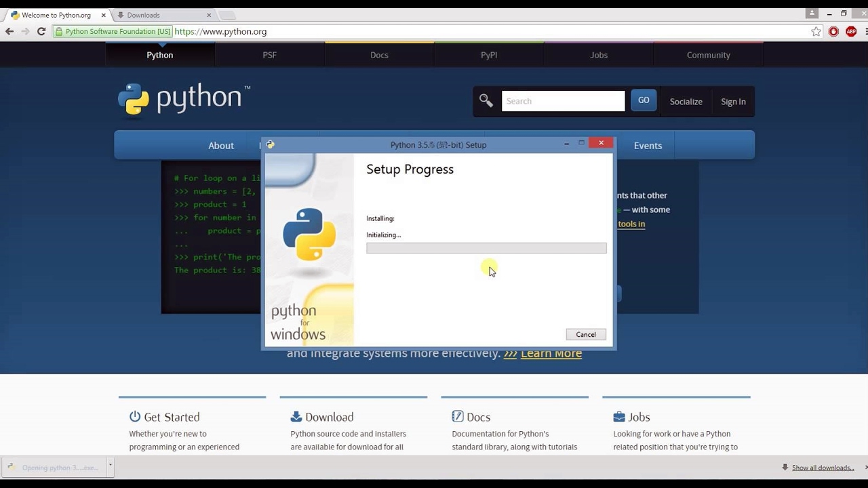Screen dimensions: 868x488
Task: Open the Get Started heading link
Action: coord(172,417)
